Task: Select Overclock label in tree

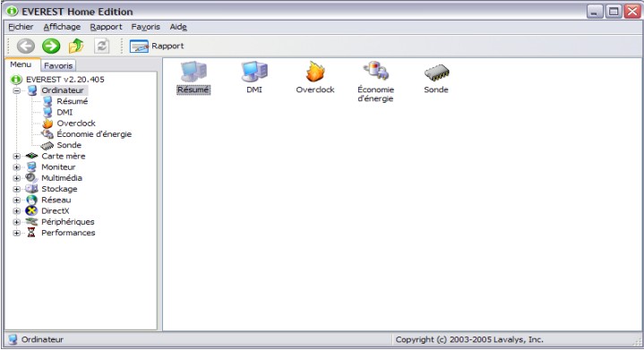Action: pyautogui.click(x=76, y=124)
